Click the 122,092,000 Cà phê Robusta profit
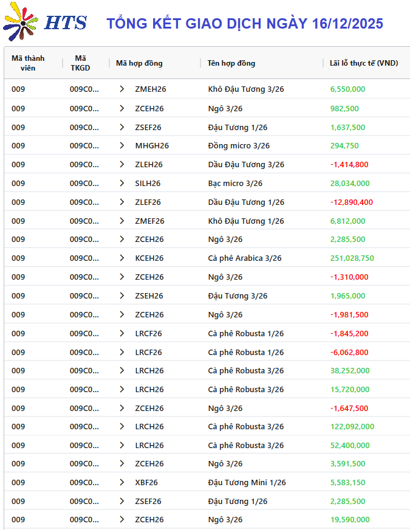 352,427
